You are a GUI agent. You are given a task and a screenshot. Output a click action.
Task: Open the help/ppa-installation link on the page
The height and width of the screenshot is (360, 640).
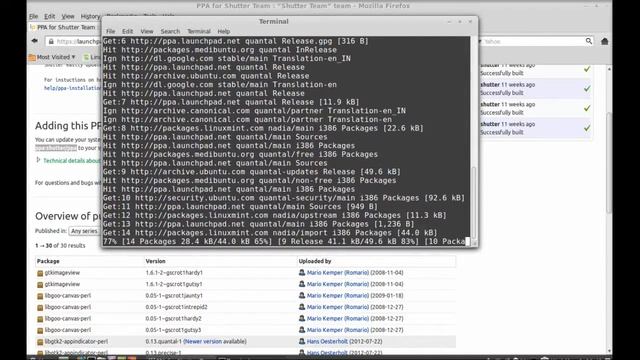72,88
